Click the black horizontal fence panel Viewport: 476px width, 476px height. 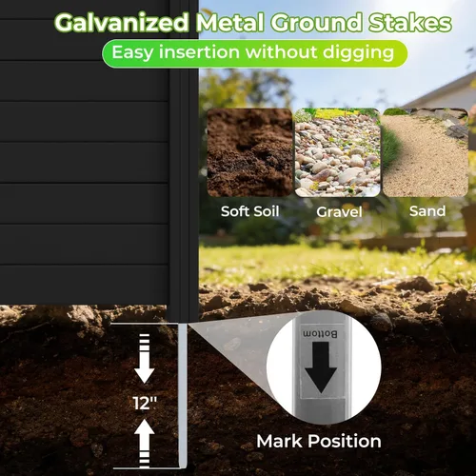84,152
